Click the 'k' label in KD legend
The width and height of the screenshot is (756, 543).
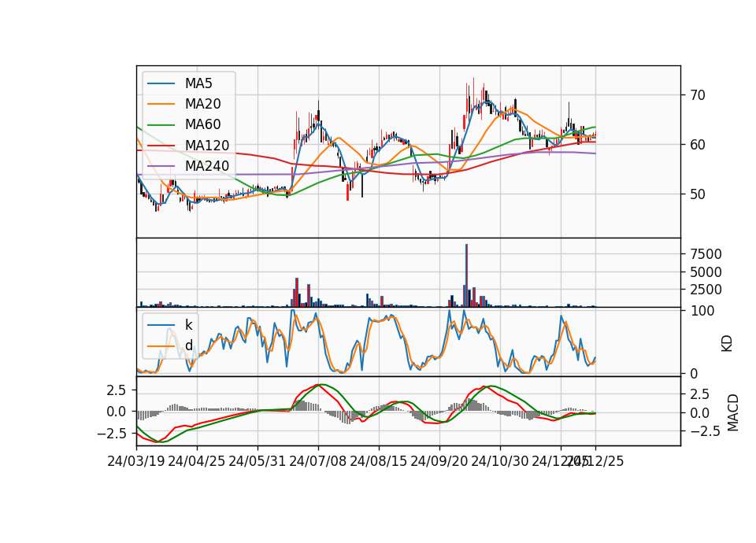point(189,325)
